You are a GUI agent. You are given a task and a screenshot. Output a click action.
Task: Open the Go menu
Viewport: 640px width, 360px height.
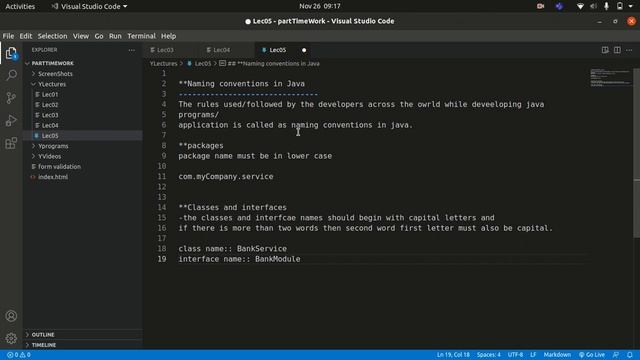pyautogui.click(x=99, y=36)
